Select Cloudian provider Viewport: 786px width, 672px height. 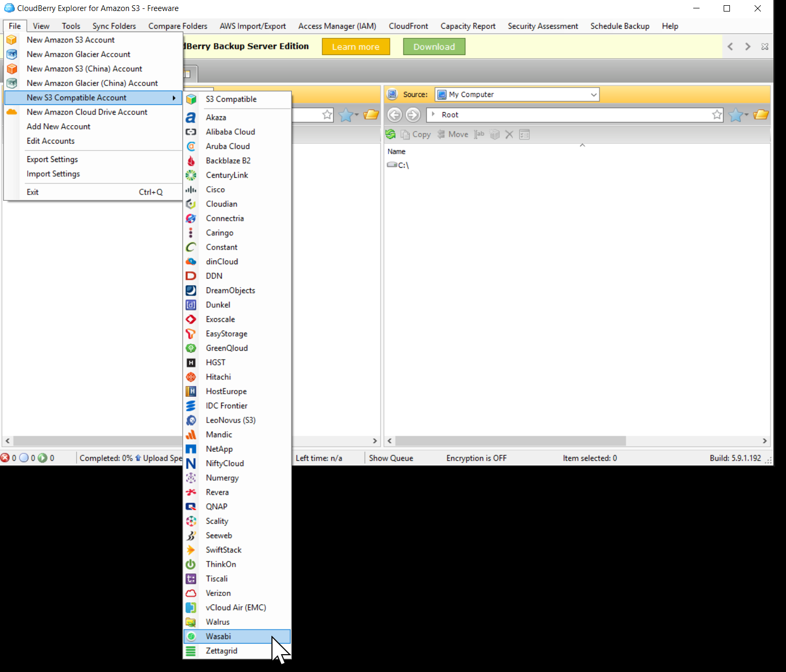point(237,204)
